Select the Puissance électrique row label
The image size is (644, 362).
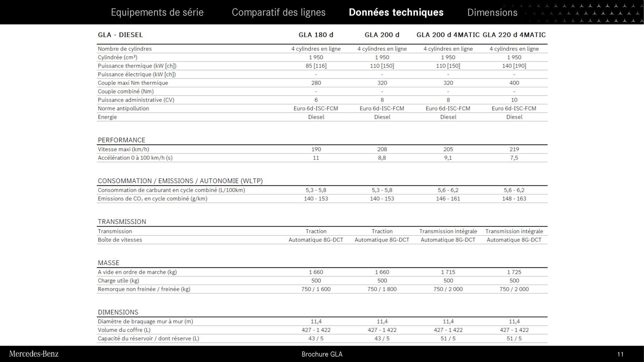pyautogui.click(x=137, y=74)
